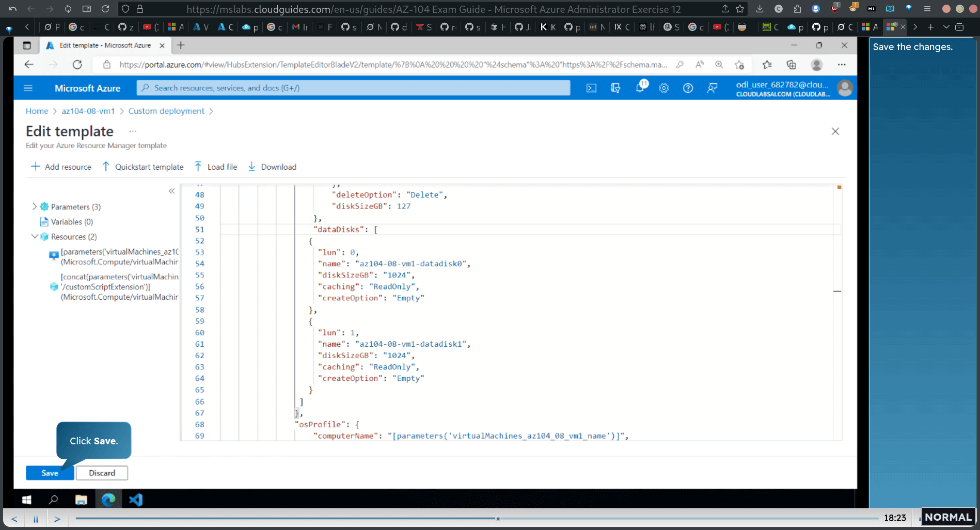Open Azure help question mark
This screenshot has height=530, width=980.
click(688, 88)
